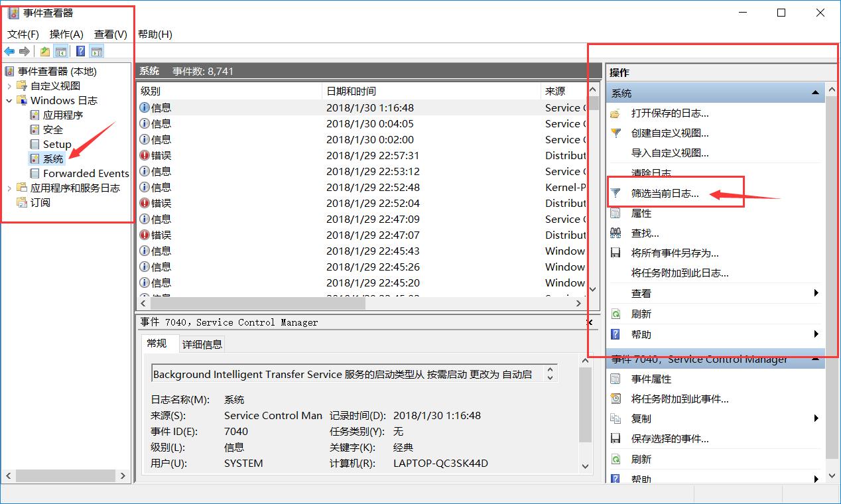Click the Help question mark toolbar icon
841x504 pixels.
80,51
